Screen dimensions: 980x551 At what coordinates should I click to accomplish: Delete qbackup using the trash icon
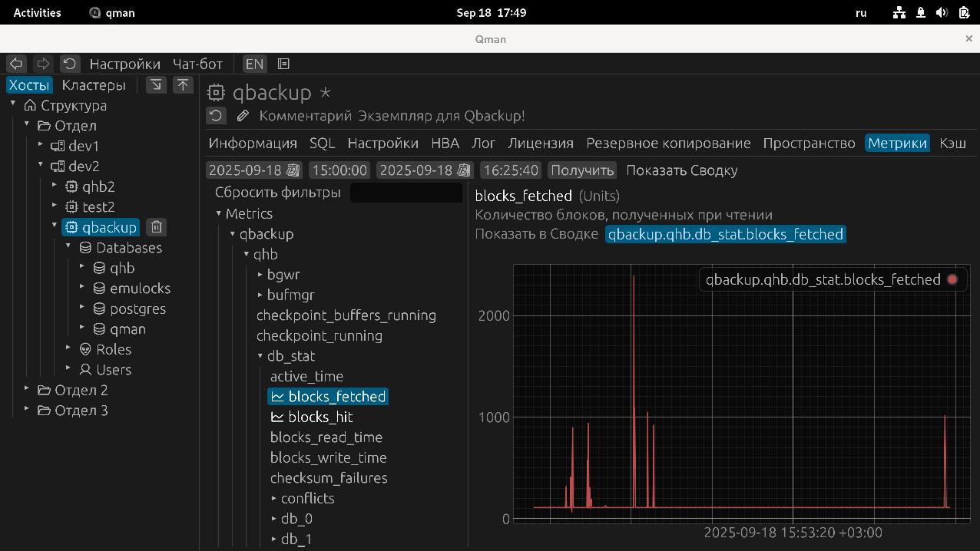click(x=156, y=227)
